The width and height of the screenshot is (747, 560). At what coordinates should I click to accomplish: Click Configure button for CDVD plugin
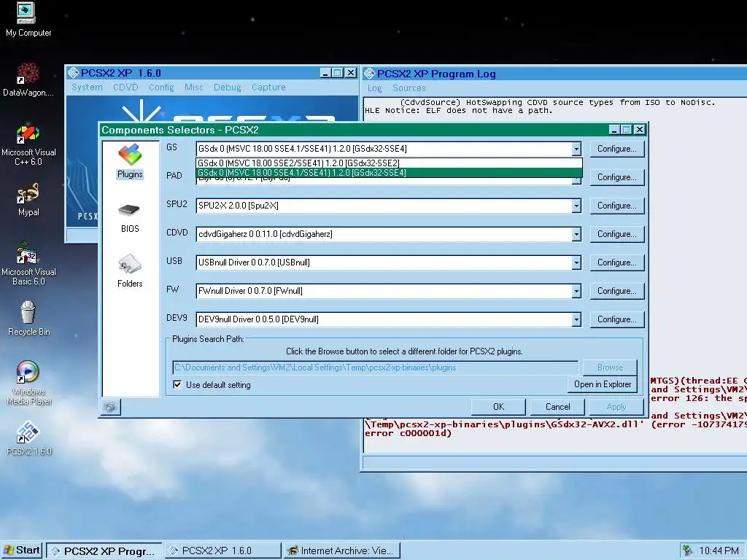[x=617, y=234]
